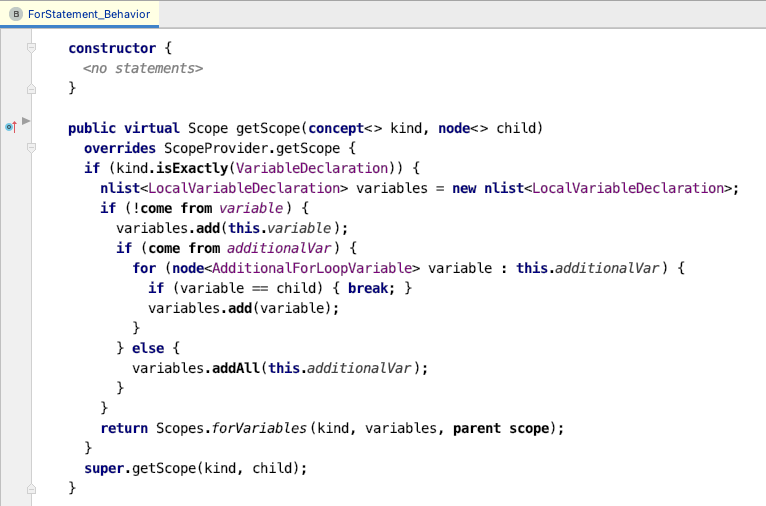The image size is (766, 506).
Task: Click the 'parent scope' expression
Action: (x=501, y=428)
